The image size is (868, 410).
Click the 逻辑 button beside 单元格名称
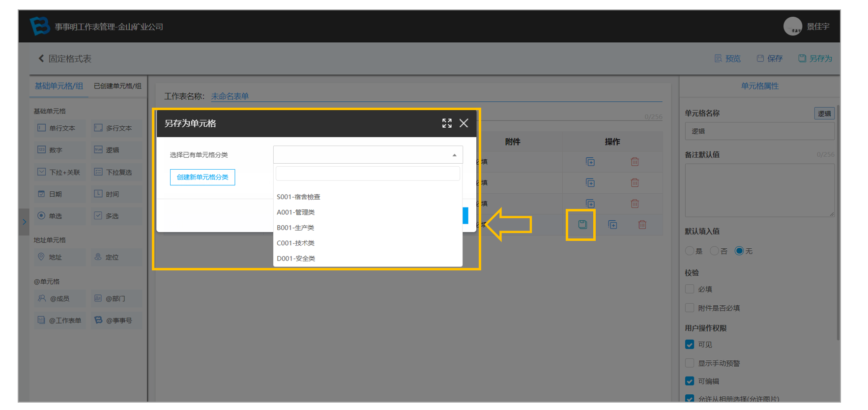click(x=824, y=114)
